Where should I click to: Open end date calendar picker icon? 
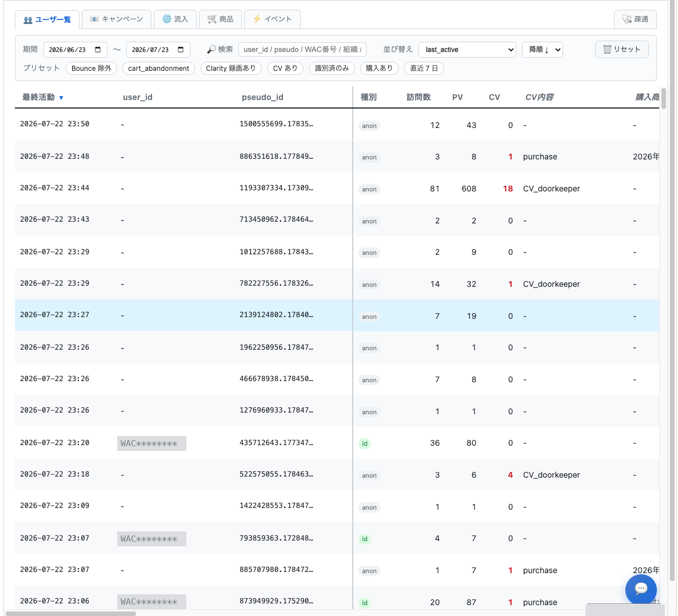coord(181,49)
